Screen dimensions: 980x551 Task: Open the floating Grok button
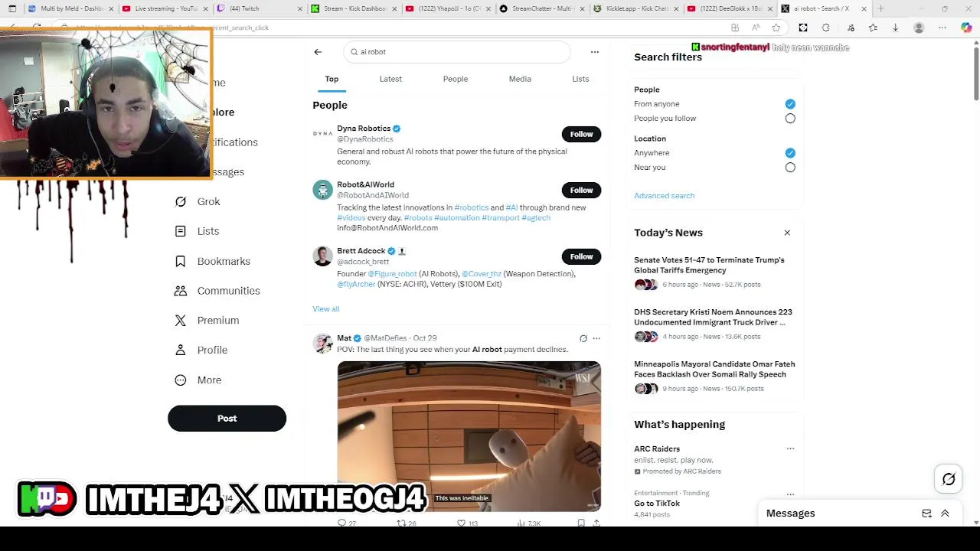(949, 479)
